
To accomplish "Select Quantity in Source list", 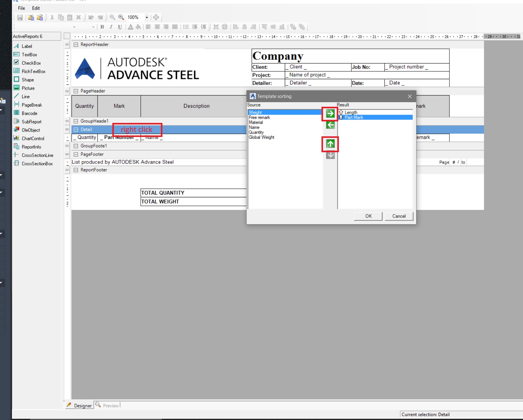I will (256, 132).
